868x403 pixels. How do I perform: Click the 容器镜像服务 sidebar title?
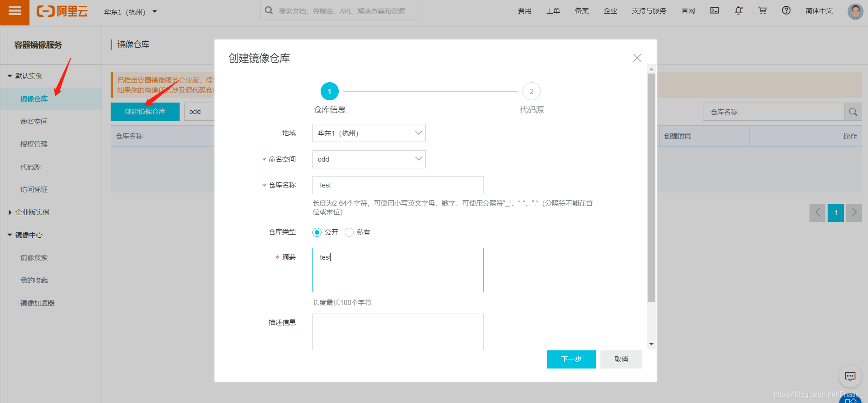point(38,45)
